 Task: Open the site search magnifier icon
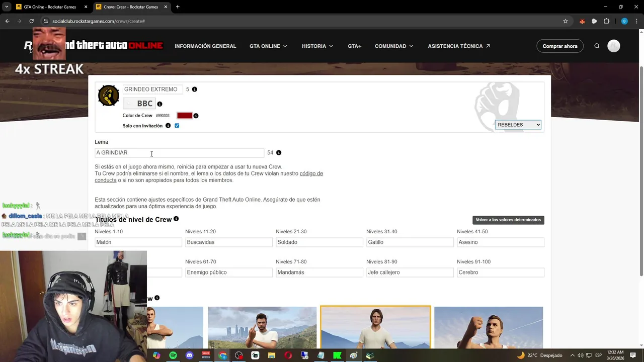click(x=597, y=46)
